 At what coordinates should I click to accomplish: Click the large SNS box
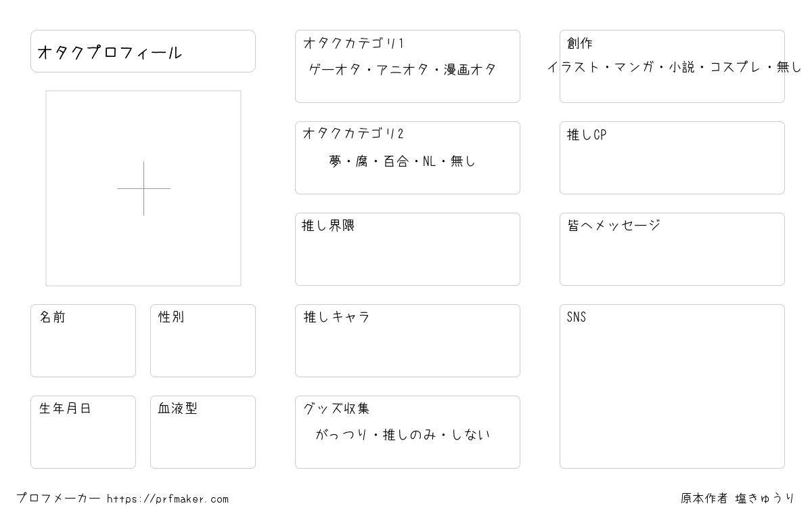(x=672, y=386)
